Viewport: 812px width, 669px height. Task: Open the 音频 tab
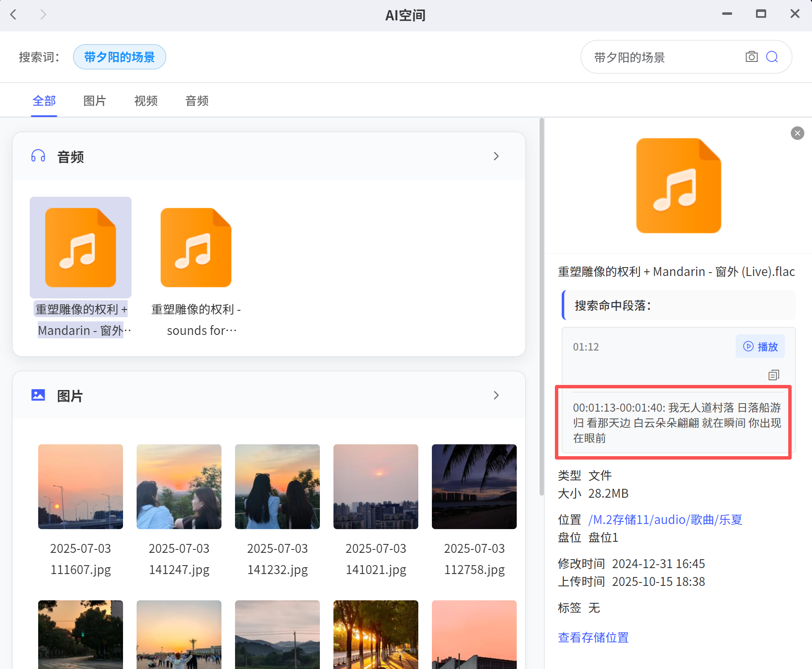point(197,101)
